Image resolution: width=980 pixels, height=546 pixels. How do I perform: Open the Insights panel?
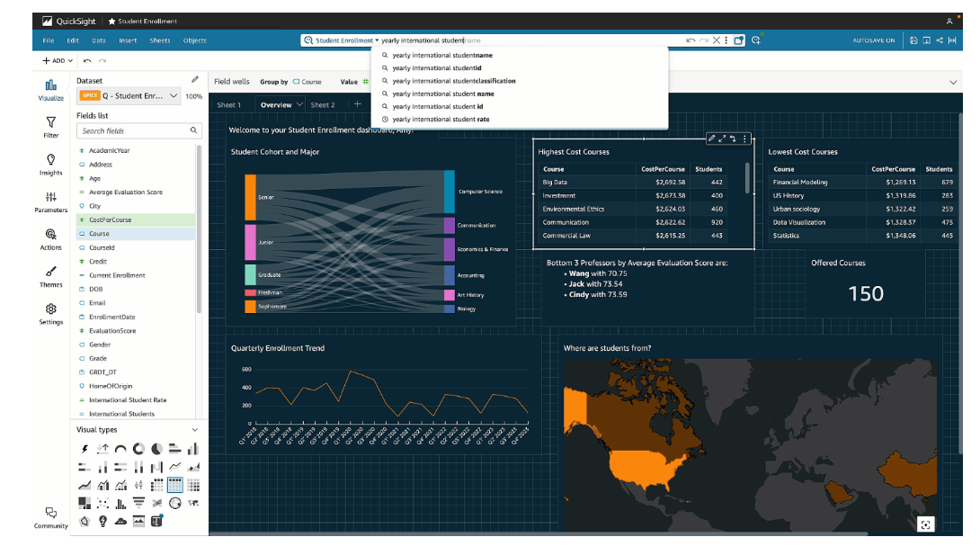pyautogui.click(x=50, y=165)
